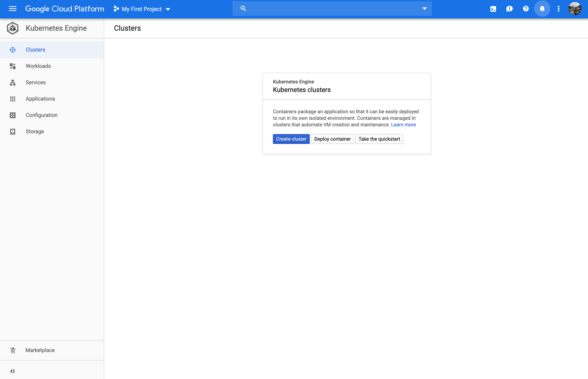Click the Marketplace cart icon
This screenshot has height=379, width=588.
13,350
